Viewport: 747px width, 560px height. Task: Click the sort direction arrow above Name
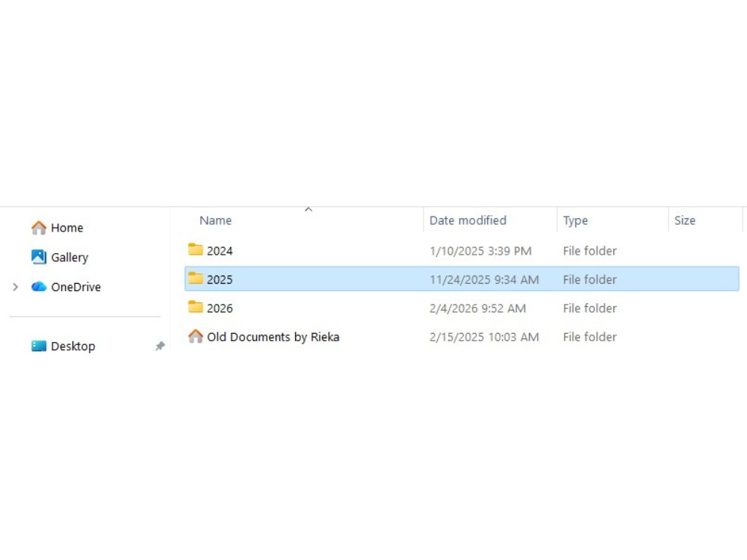point(309,210)
